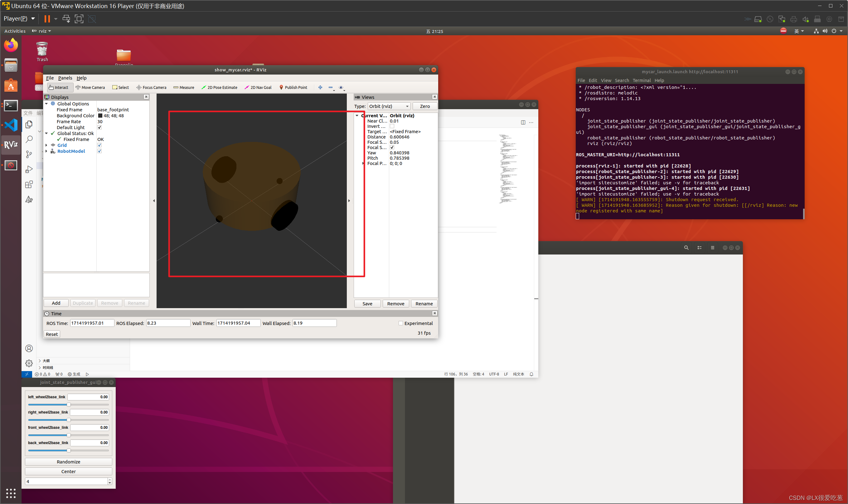Click the 2D Nav Goal tool
This screenshot has height=504, width=848.
[x=259, y=88]
